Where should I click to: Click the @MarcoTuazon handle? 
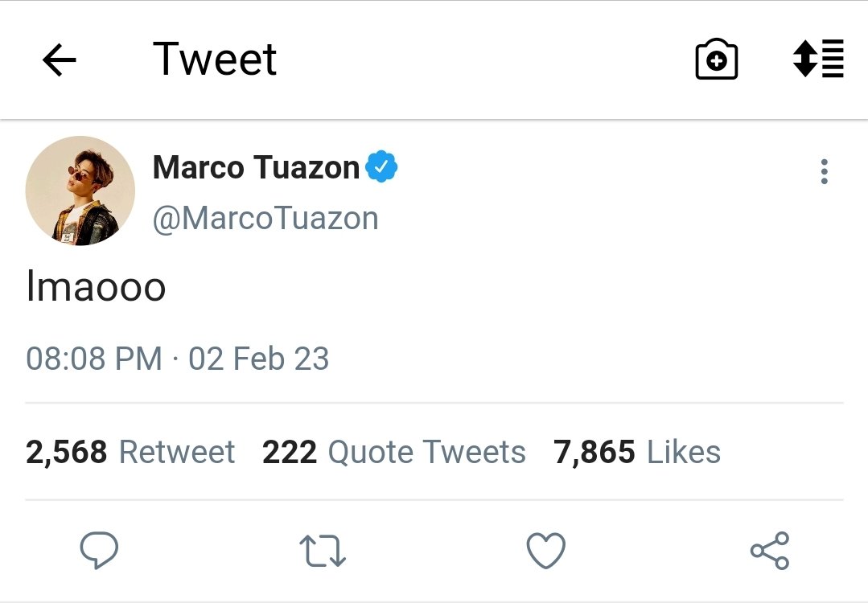click(x=265, y=218)
